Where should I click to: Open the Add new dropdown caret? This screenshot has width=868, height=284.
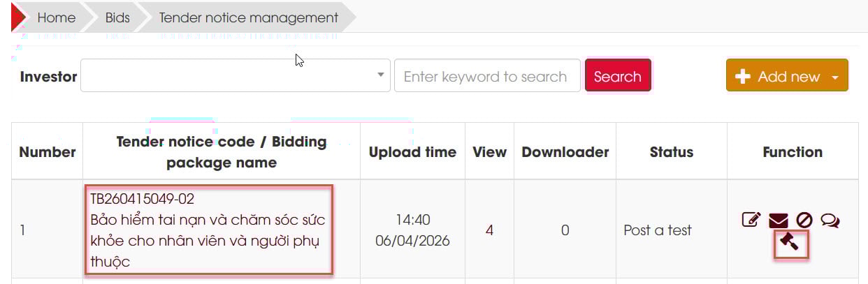coord(835,77)
